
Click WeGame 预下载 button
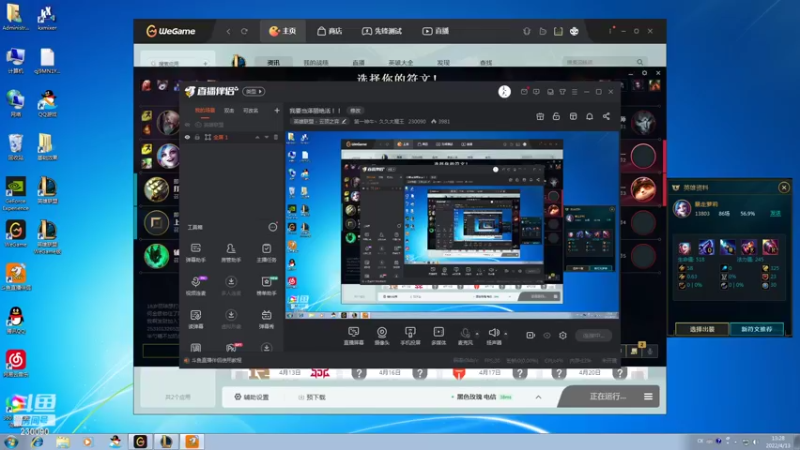coord(312,397)
